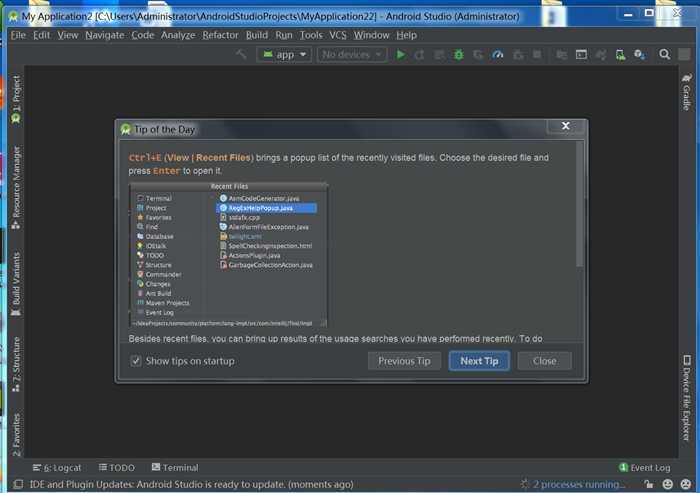Open the View menu
The image size is (700, 493).
[x=68, y=35]
